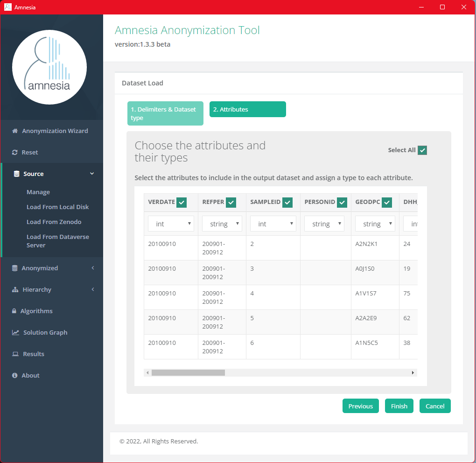This screenshot has height=463, width=476.
Task: Click the Previous button
Action: point(361,406)
